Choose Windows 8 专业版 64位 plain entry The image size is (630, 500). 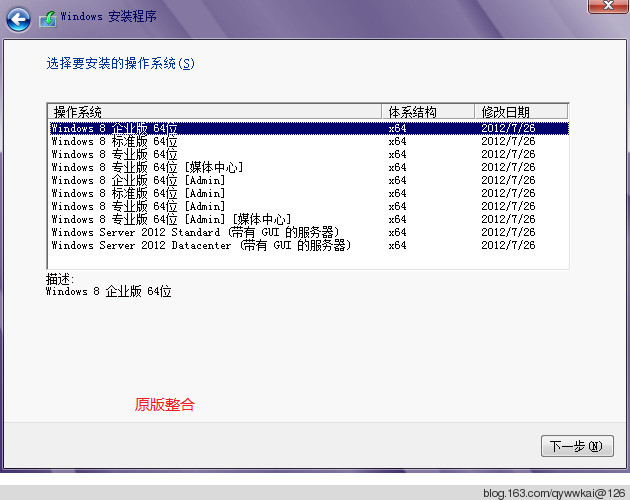[x=309, y=154]
